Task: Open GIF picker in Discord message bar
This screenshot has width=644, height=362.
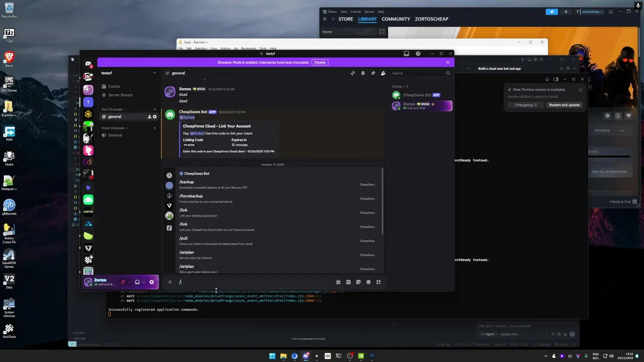Action: [x=348, y=282]
